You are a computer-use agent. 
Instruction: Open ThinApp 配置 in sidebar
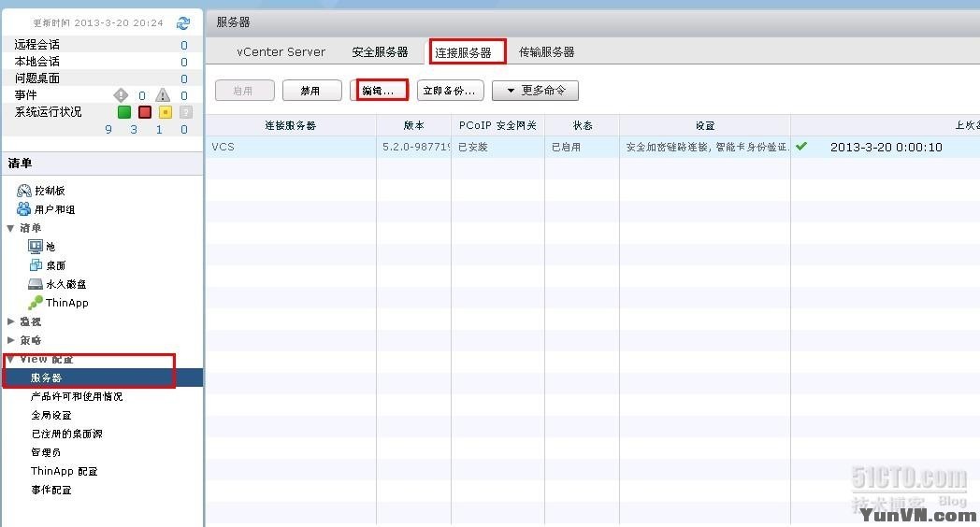tap(64, 471)
